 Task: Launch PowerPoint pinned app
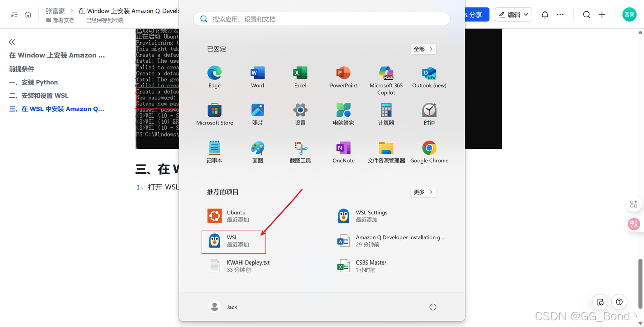(x=344, y=77)
